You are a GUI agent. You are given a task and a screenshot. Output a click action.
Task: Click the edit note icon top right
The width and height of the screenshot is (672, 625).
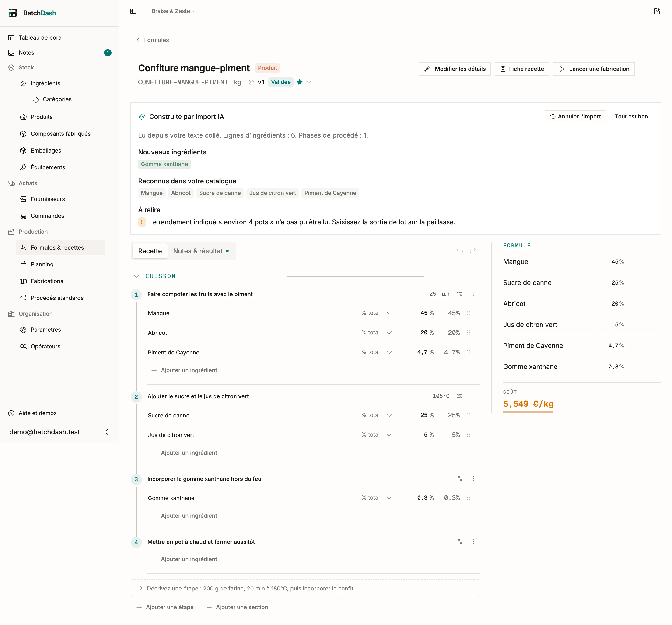click(x=657, y=11)
